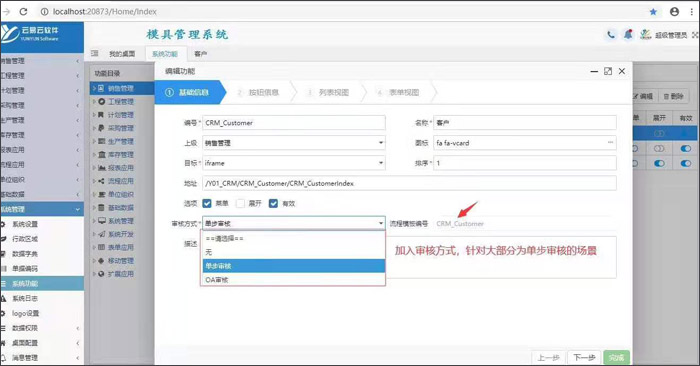Click the 工程管理 icon in 功能目录 tree

click(101, 102)
